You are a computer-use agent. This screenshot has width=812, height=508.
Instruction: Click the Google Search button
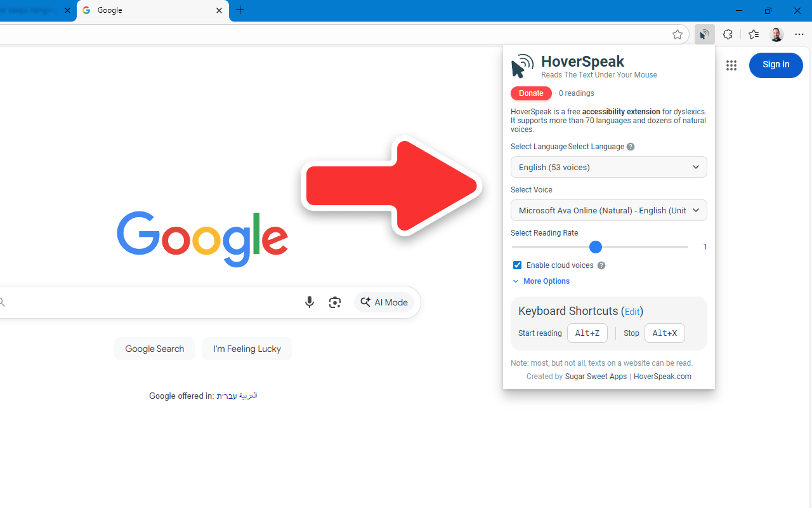click(154, 349)
